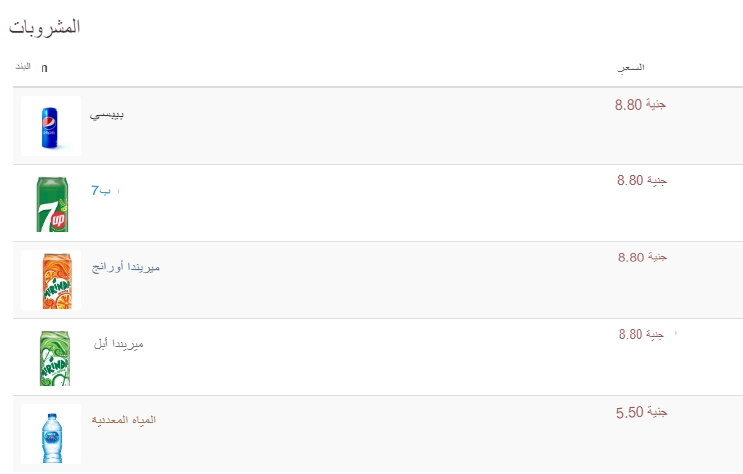
Task: Click the Pepsi price 8.80 جنية
Action: coord(640,105)
